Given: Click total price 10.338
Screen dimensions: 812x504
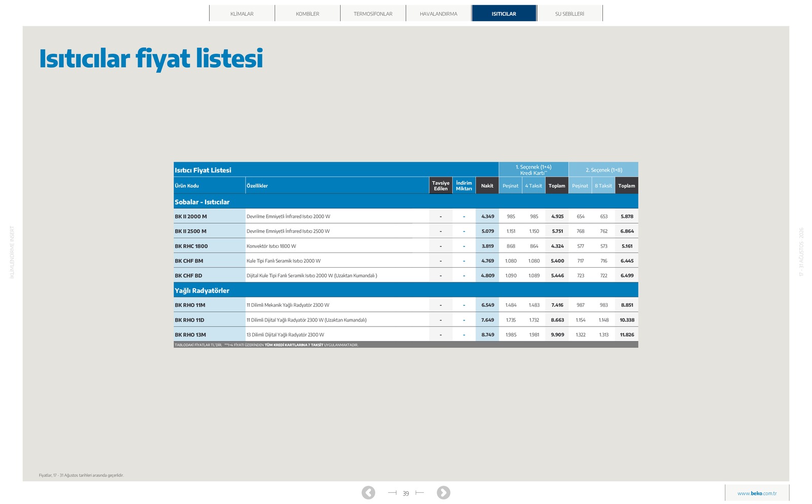Looking at the screenshot, I should tap(627, 320).
